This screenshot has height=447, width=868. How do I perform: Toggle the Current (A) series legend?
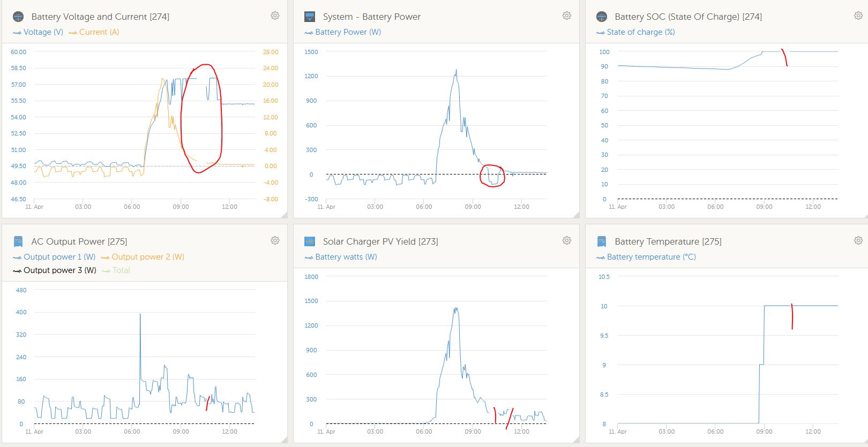pyautogui.click(x=94, y=32)
